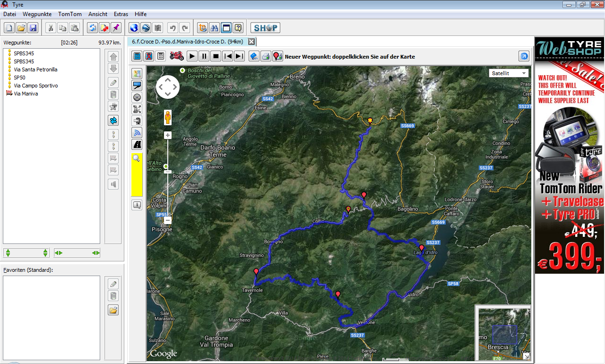Screen dimensions: 605x364
Task: Click the map zoom in plus button
Action: tap(168, 136)
